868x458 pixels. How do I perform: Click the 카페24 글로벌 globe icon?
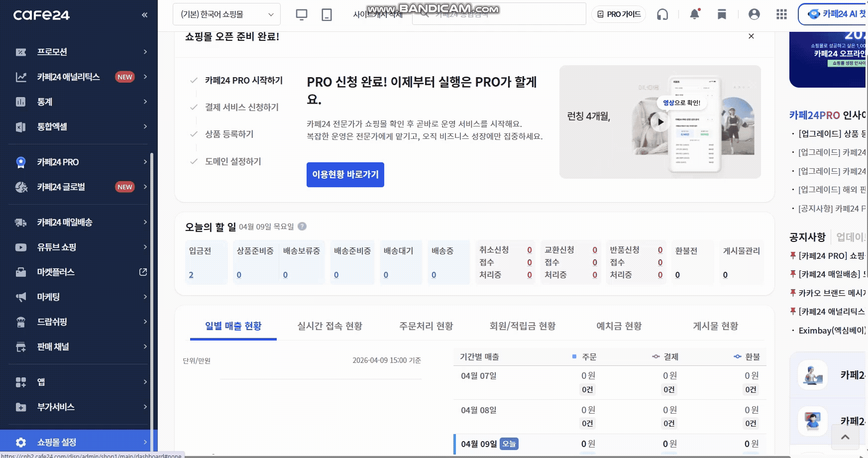pyautogui.click(x=21, y=187)
